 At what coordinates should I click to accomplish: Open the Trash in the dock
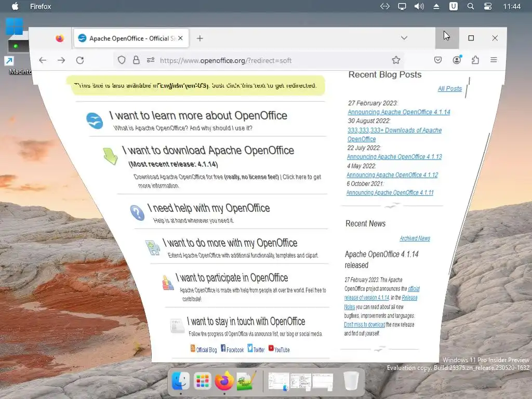click(351, 381)
